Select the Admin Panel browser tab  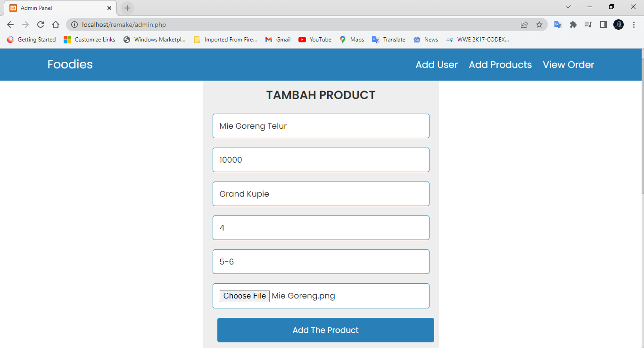(60, 8)
